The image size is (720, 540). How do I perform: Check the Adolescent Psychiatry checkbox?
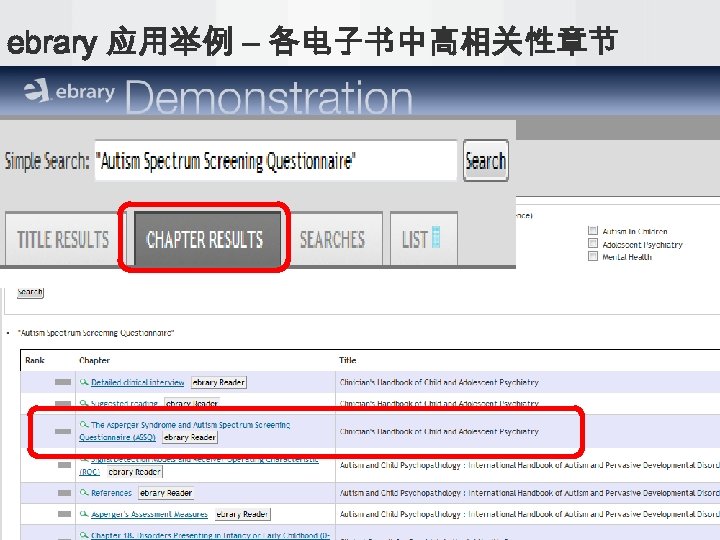(x=593, y=243)
